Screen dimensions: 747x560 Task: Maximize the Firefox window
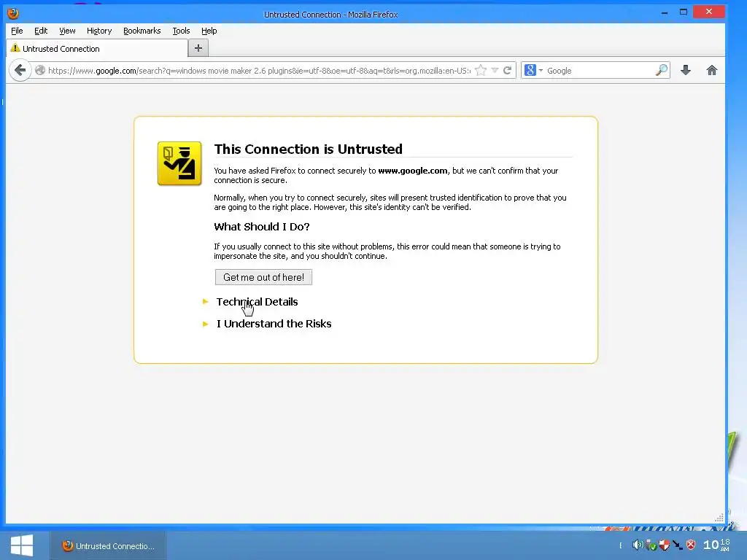click(683, 12)
